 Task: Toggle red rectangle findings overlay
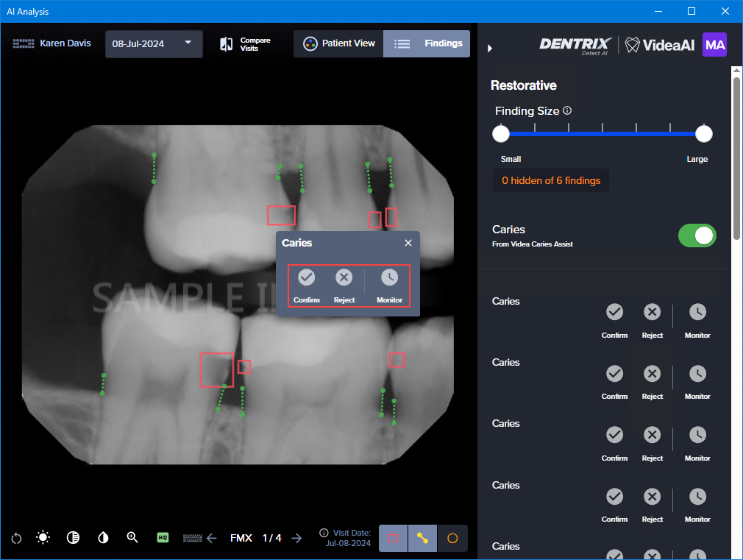tap(394, 538)
